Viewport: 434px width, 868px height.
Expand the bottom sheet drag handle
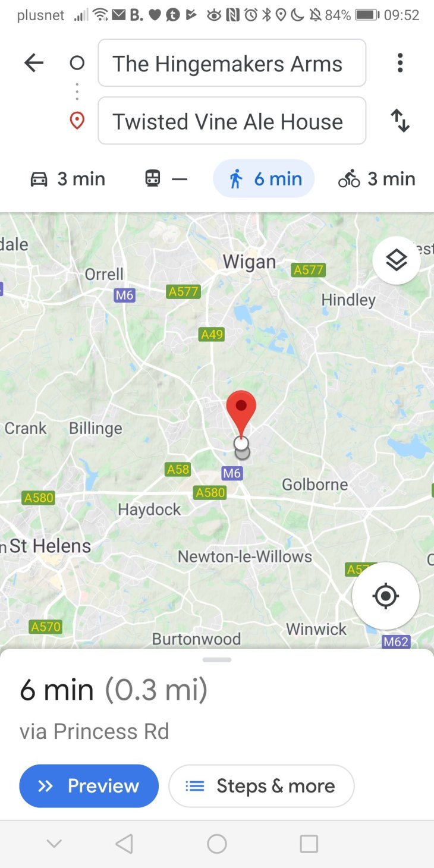coord(217,659)
